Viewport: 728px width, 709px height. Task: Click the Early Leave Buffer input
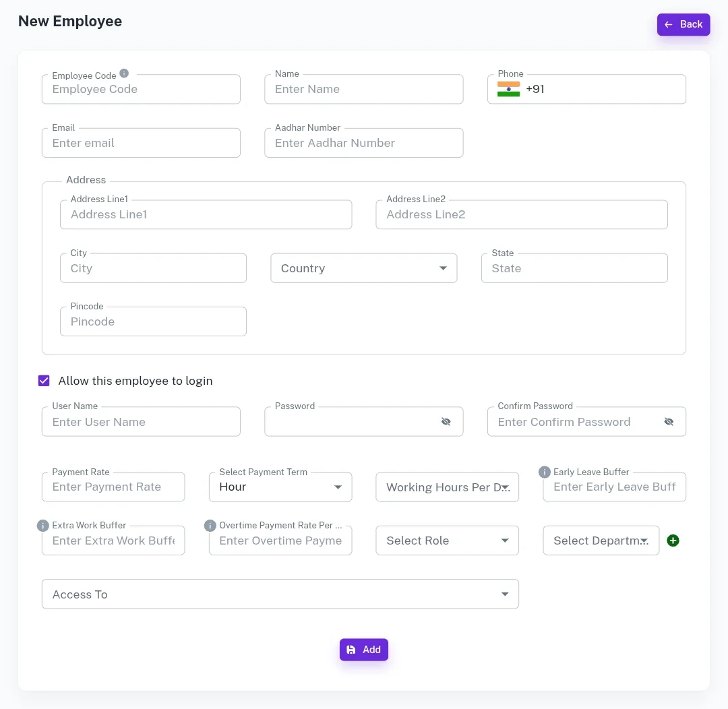(x=614, y=487)
